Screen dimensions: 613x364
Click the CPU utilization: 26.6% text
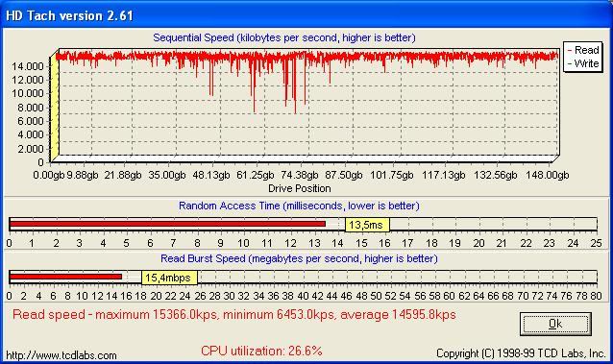pos(261,351)
